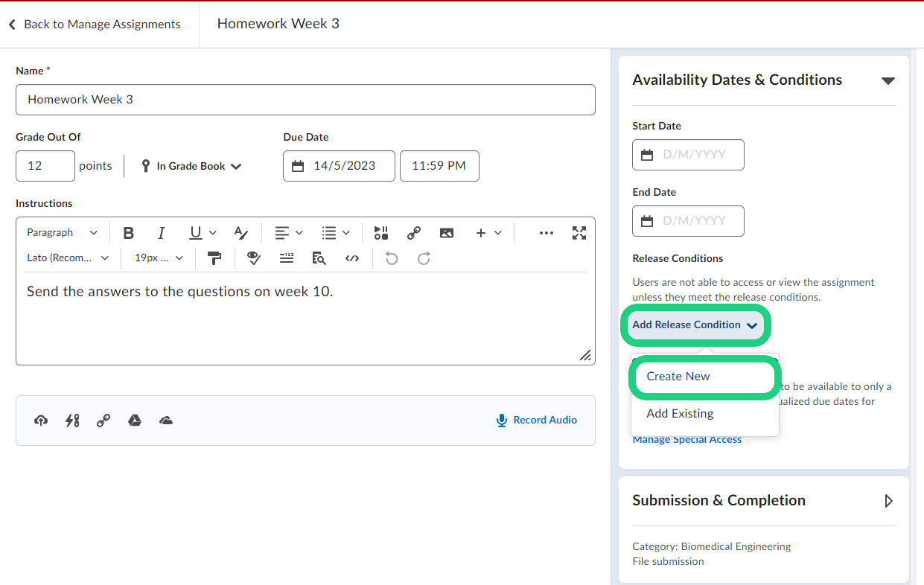Apply italic formatting to instructions

pos(161,233)
